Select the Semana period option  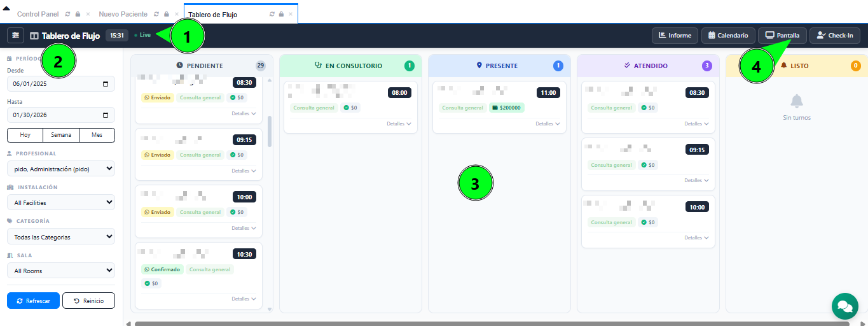[61, 135]
